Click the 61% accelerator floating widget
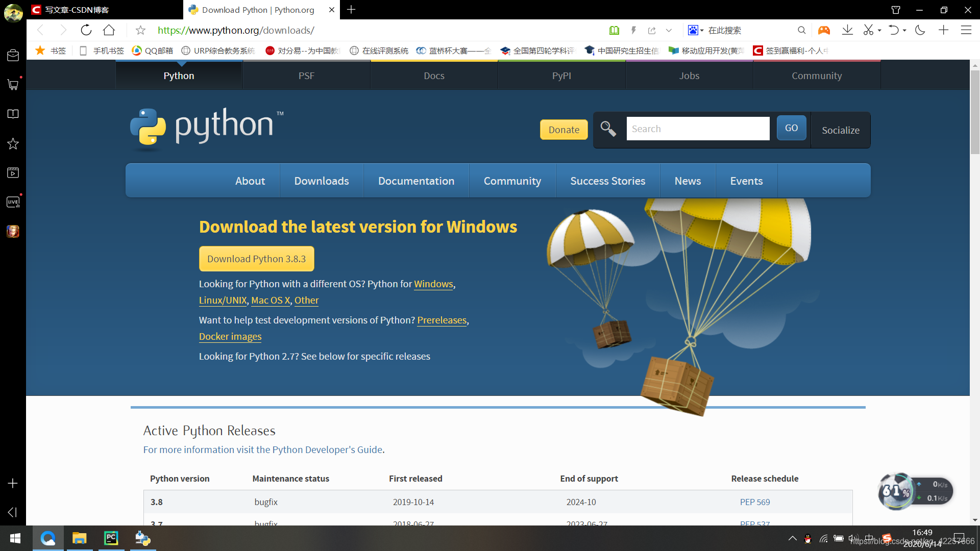 coord(915,491)
